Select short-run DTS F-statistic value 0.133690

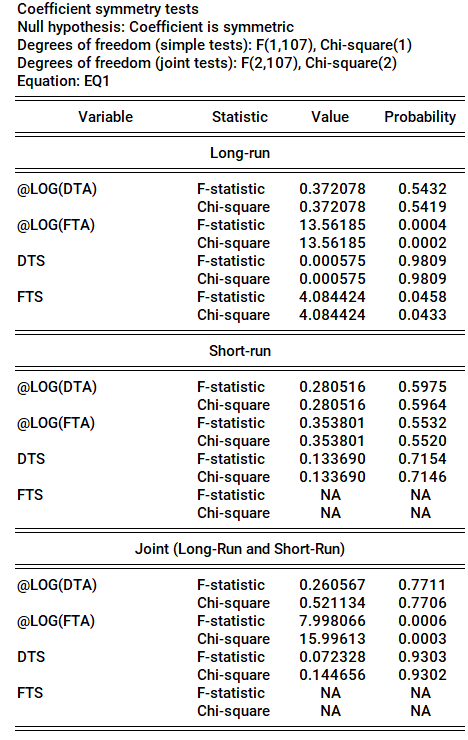(332, 459)
